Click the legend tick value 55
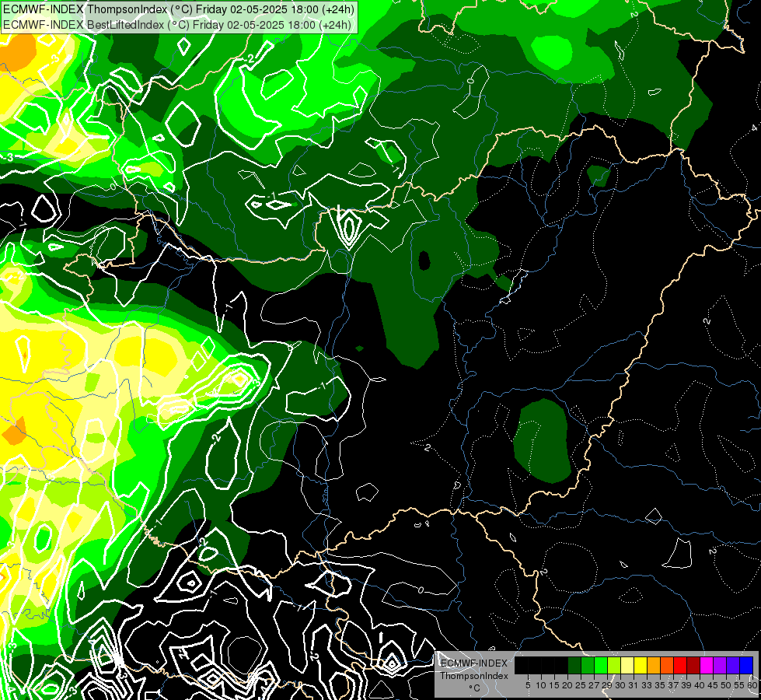 tap(739, 685)
